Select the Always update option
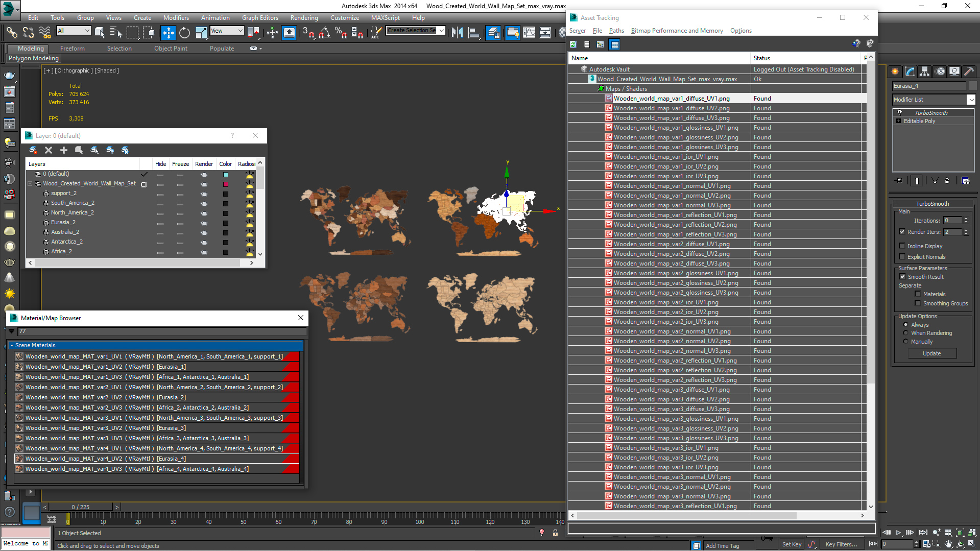980x551 pixels. (x=906, y=325)
